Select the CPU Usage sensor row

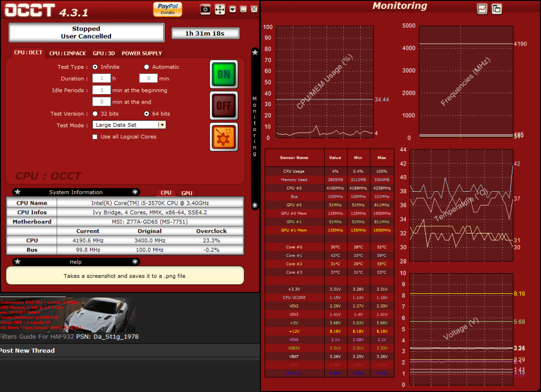(329, 171)
